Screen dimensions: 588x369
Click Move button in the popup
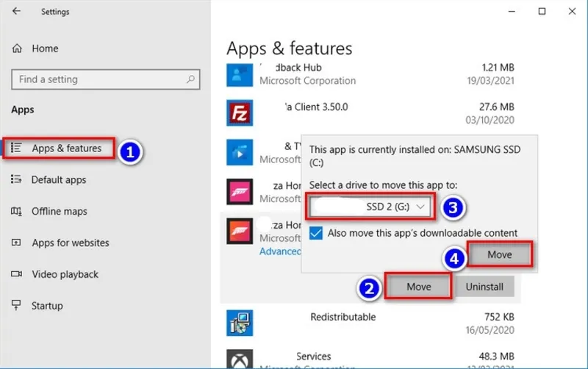[499, 255]
